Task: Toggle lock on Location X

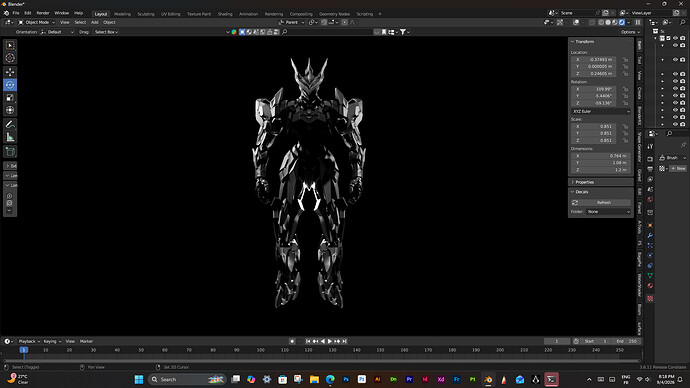Action: click(625, 59)
